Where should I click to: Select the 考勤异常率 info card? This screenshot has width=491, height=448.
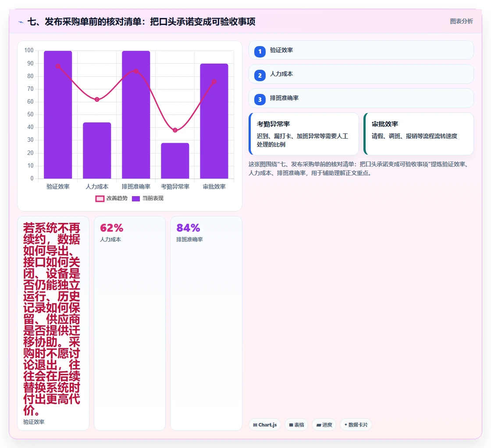pyautogui.click(x=303, y=134)
